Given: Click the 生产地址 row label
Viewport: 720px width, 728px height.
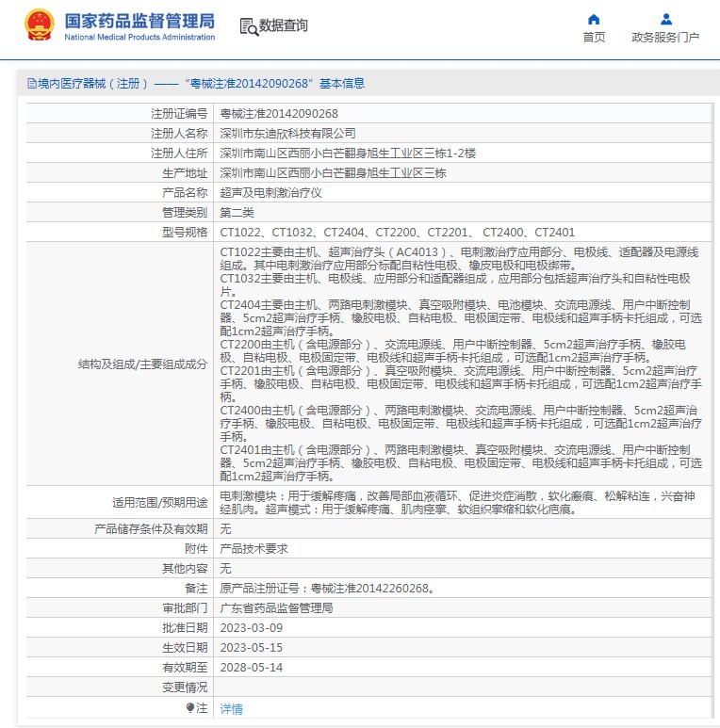Looking at the screenshot, I should click(x=185, y=173).
